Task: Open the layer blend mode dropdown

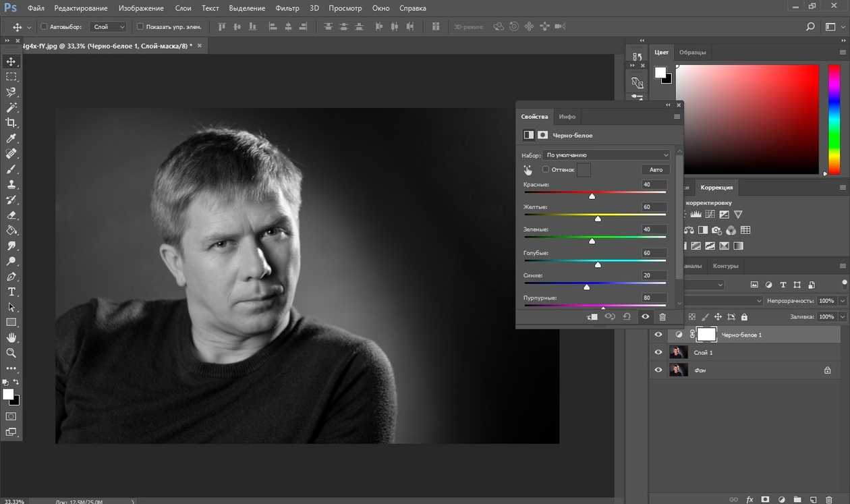Action: [x=722, y=301]
